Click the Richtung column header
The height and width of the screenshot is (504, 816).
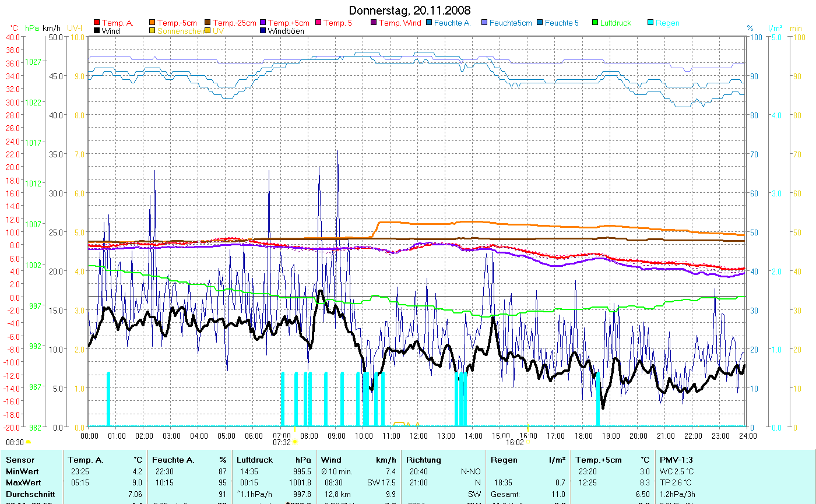pos(424,460)
